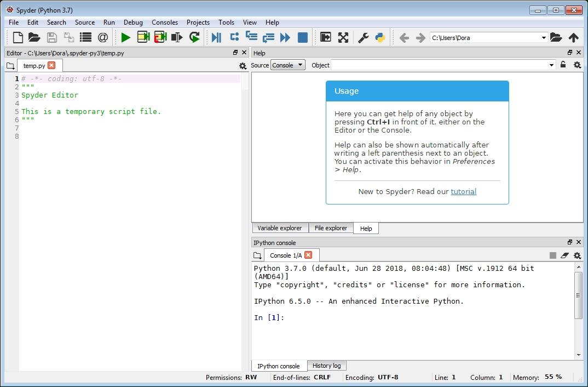Toggle fullscreen mode icon
This screenshot has width=588, height=387.
pyautogui.click(x=343, y=37)
